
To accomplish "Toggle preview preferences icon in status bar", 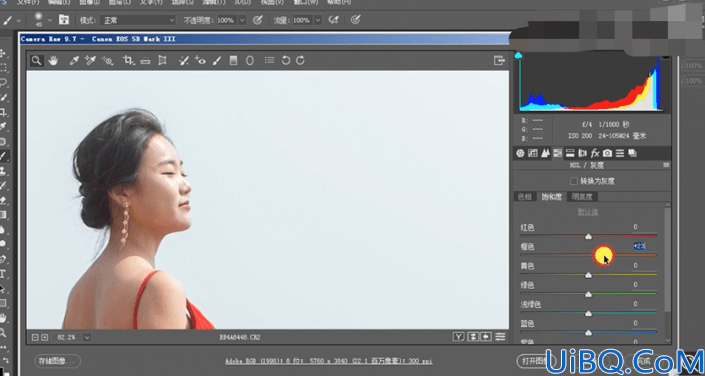I will coord(500,337).
